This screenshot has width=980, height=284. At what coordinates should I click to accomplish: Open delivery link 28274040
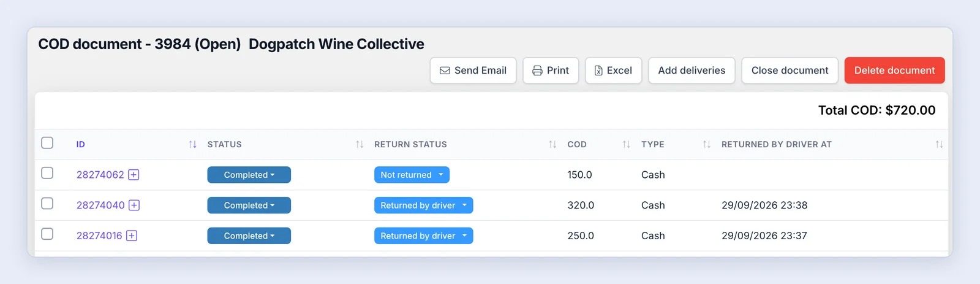[100, 205]
